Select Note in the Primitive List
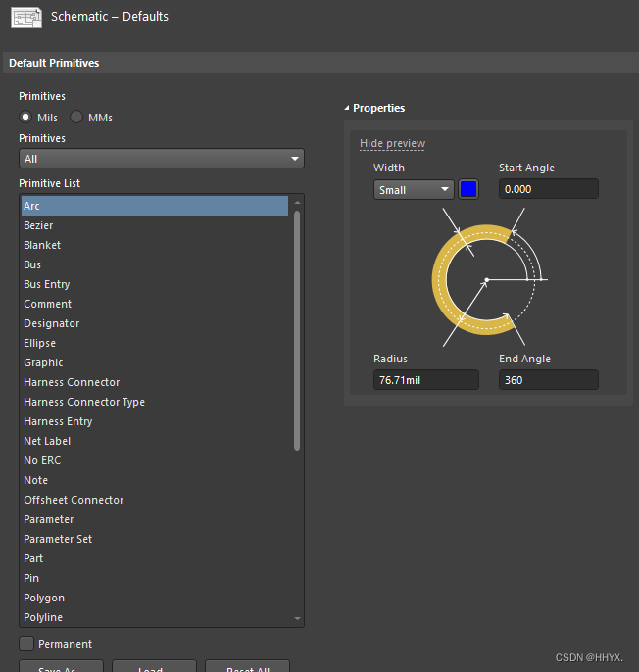This screenshot has height=672, width=639. click(x=155, y=480)
